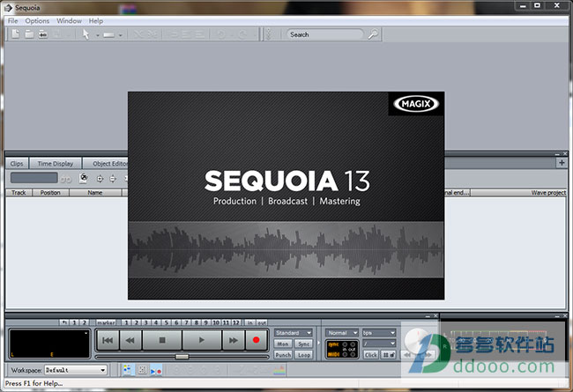Click range button 2 beside undo arrow
This screenshot has height=392, width=573.
click(x=84, y=322)
